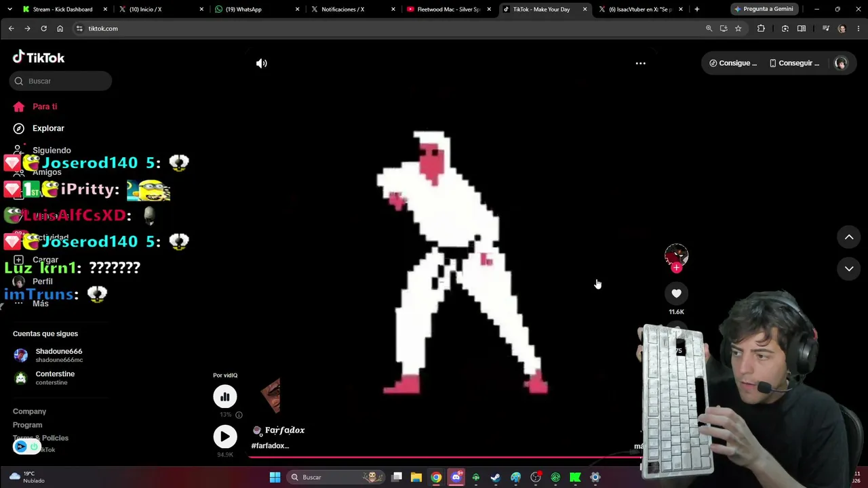
Task: Go back in the browser
Action: tap(11, 28)
